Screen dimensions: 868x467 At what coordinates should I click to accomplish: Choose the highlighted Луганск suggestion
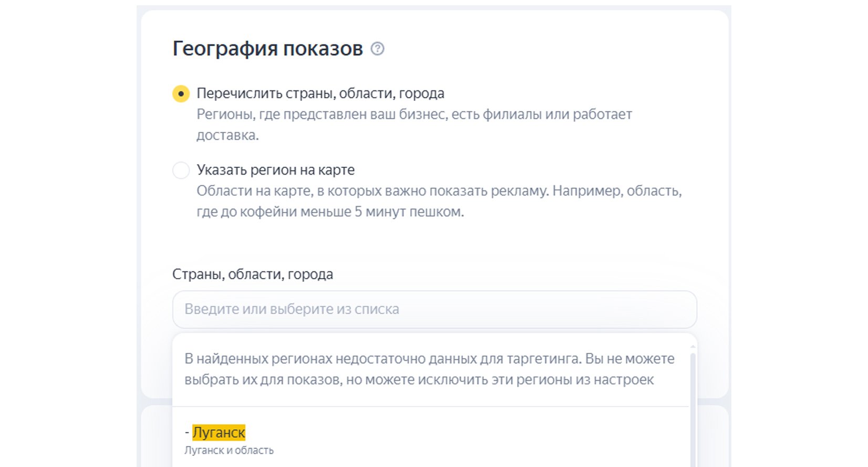tap(219, 432)
